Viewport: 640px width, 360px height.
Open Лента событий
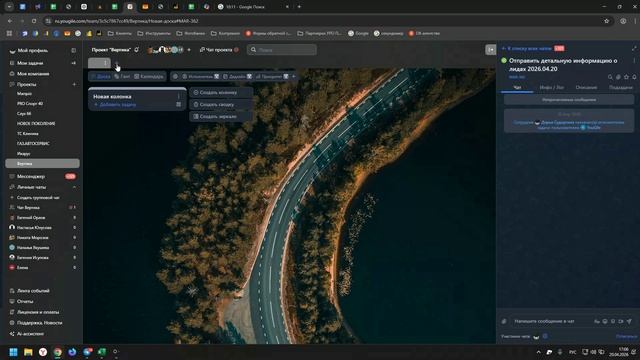(33, 291)
